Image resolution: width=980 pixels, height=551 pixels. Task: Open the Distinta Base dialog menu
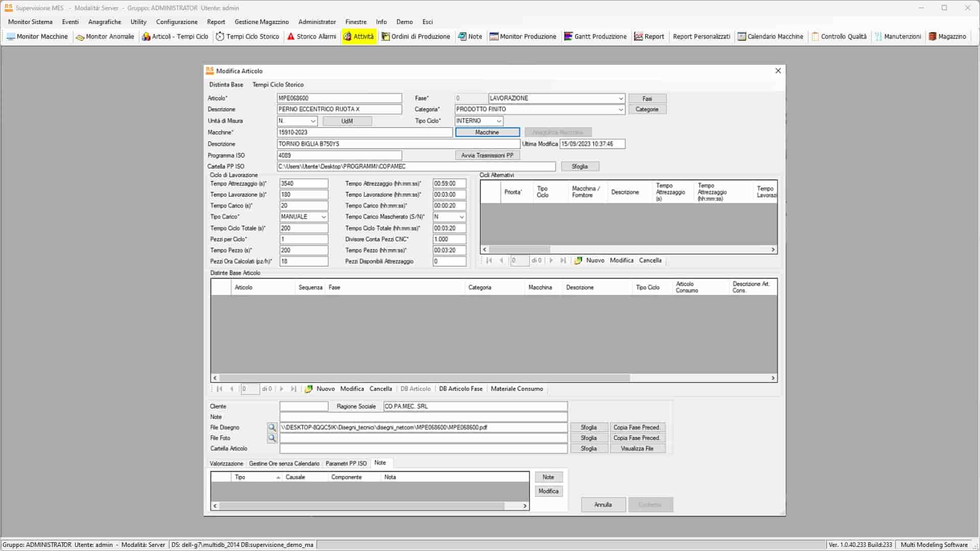(x=226, y=85)
